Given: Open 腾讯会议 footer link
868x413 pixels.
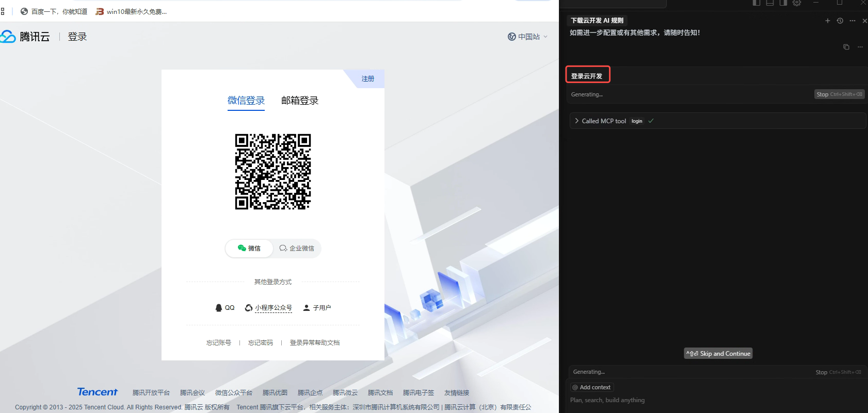Looking at the screenshot, I should 192,393.
